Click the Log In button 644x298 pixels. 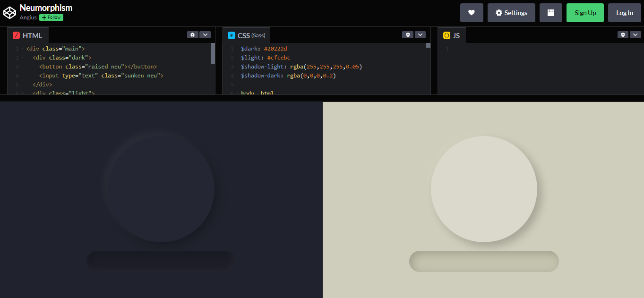click(x=624, y=13)
